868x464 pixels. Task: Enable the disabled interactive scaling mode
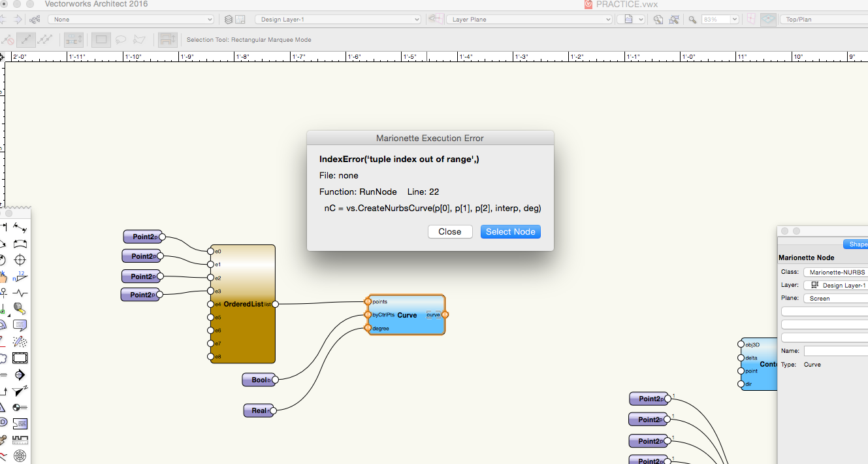click(x=7, y=39)
